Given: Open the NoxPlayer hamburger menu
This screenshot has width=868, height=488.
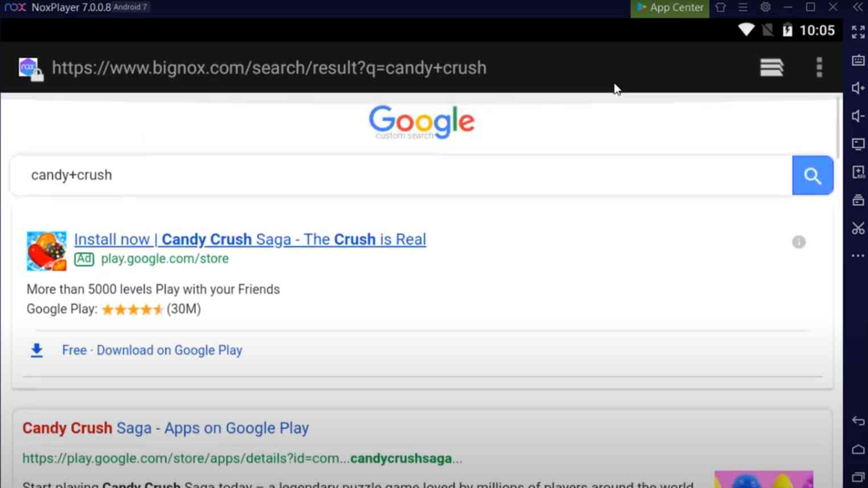Looking at the screenshot, I should (x=743, y=7).
